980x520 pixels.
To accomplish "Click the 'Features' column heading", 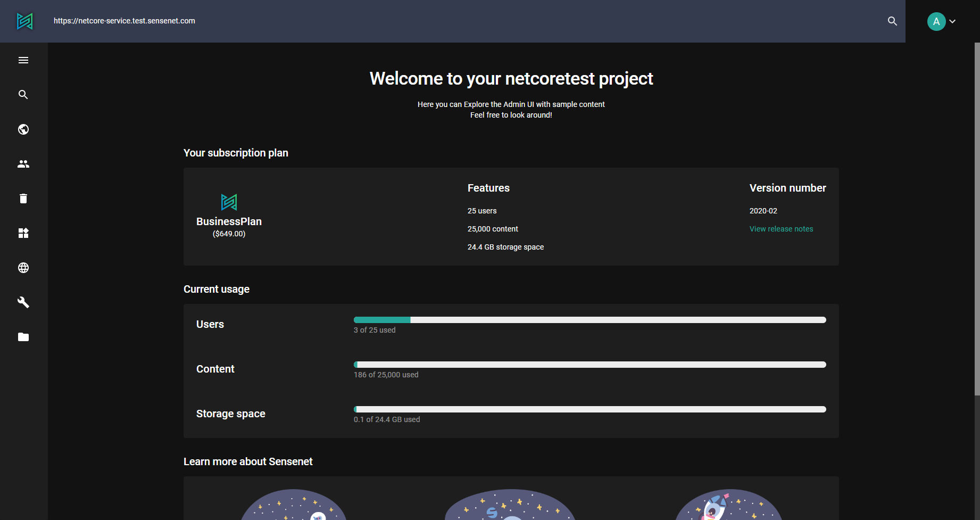I will (488, 188).
